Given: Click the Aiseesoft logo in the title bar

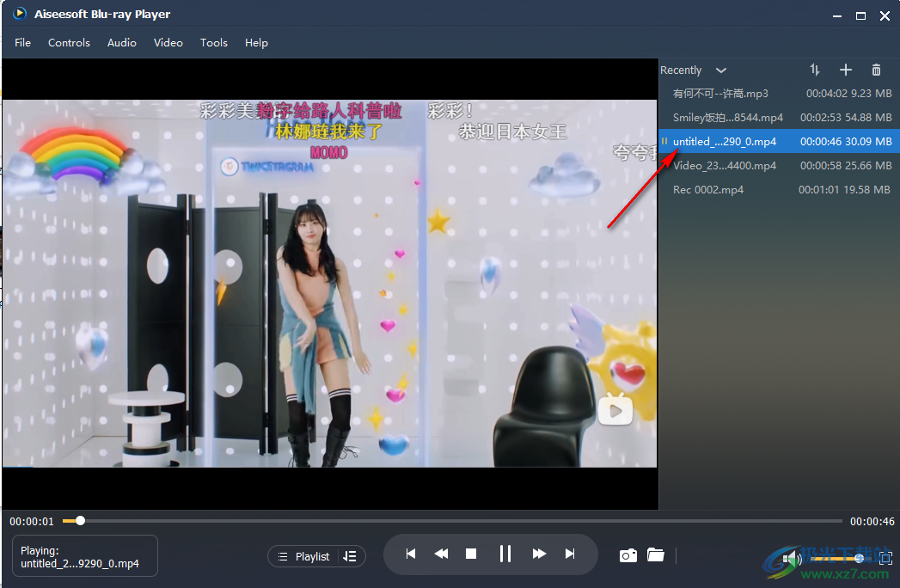Looking at the screenshot, I should pos(19,14).
